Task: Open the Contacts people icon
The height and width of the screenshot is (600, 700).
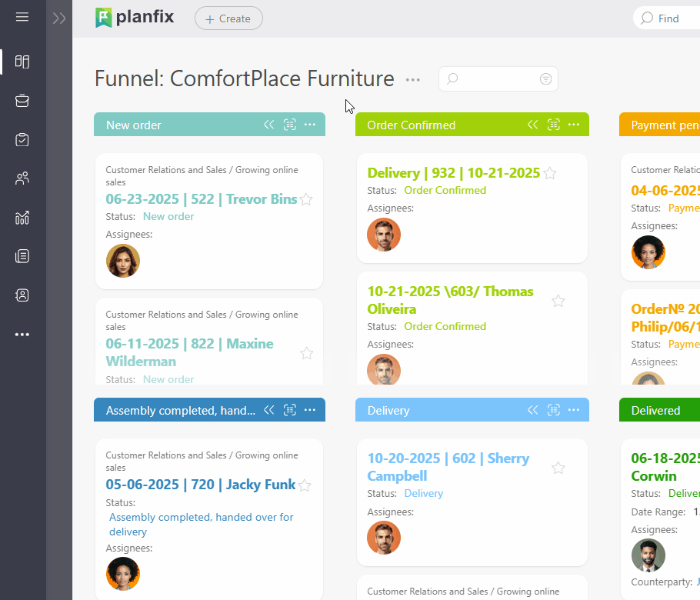Action: (22, 178)
